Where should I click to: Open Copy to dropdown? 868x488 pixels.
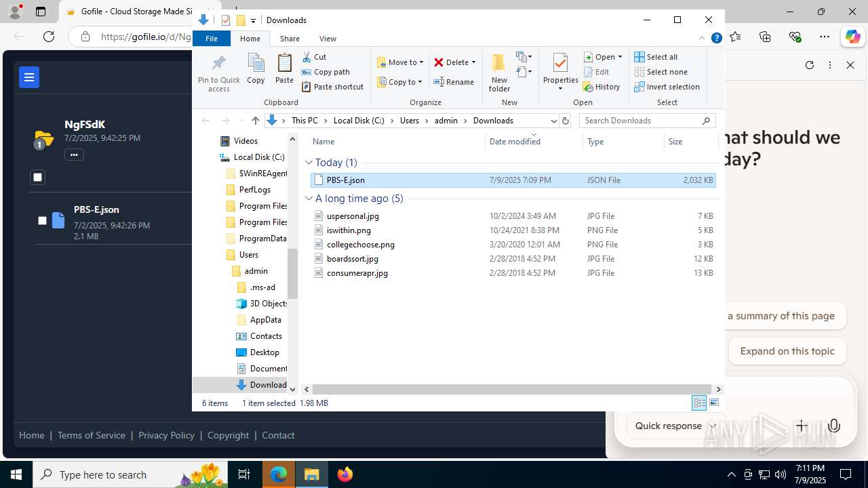(x=400, y=82)
